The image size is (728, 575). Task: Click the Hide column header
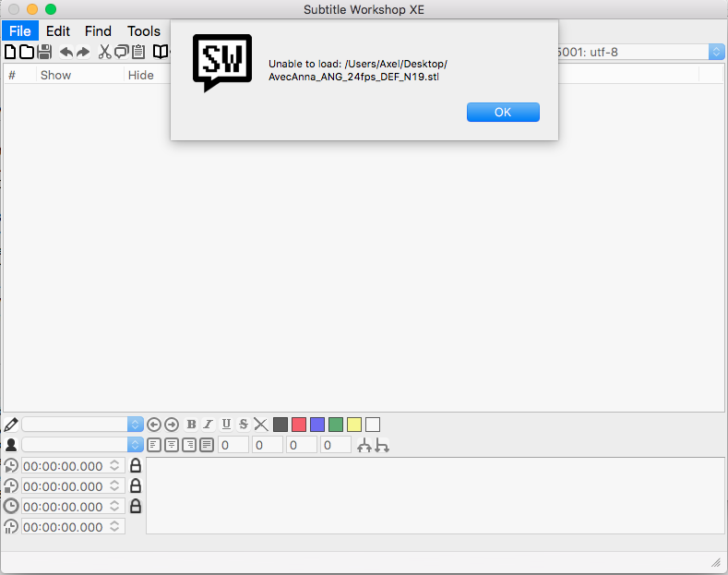140,76
